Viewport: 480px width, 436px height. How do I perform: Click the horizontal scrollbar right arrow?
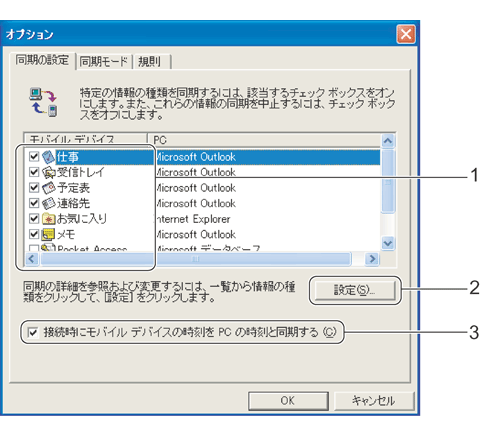coord(372,259)
